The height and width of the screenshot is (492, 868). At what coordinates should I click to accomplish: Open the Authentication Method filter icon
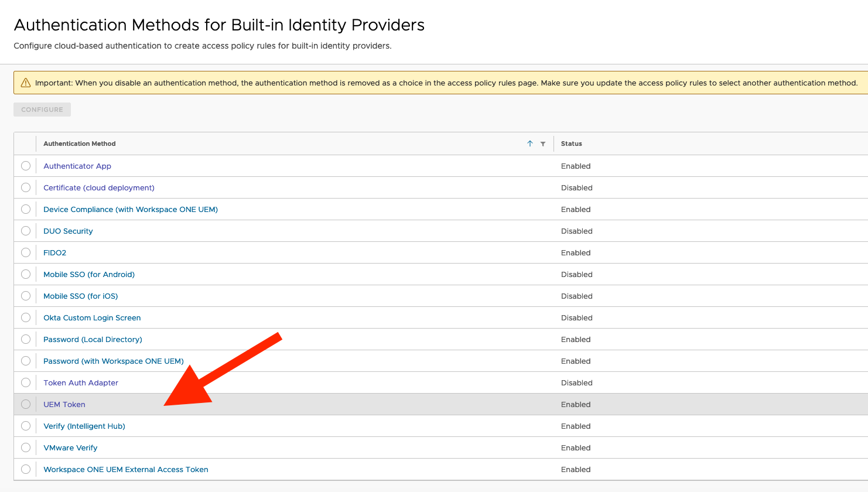[x=543, y=143]
